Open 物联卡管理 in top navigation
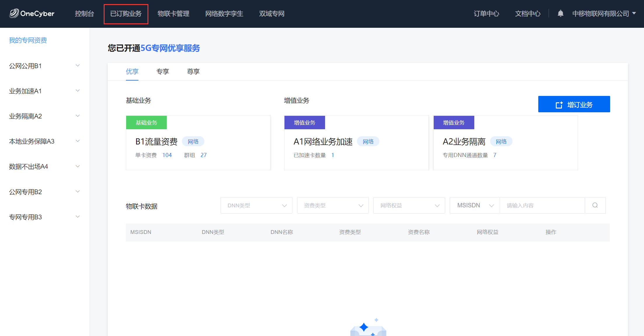 coord(173,14)
